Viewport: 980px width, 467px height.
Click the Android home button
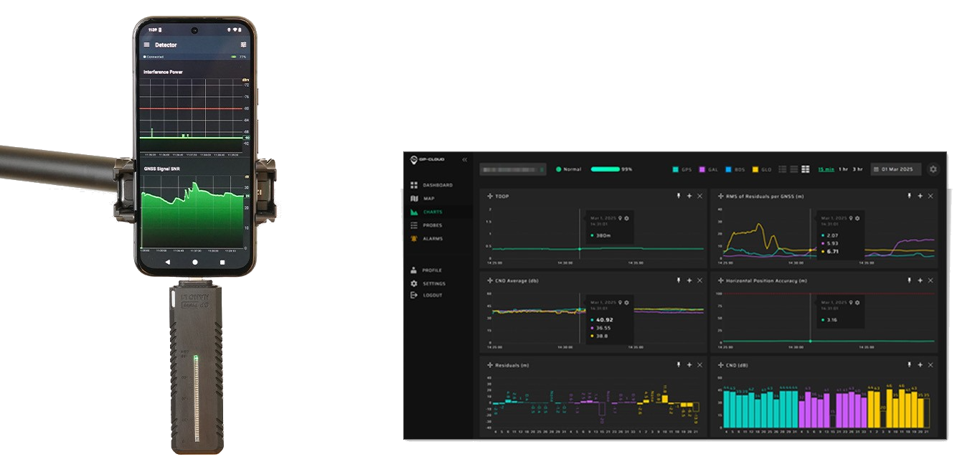pyautogui.click(x=194, y=263)
